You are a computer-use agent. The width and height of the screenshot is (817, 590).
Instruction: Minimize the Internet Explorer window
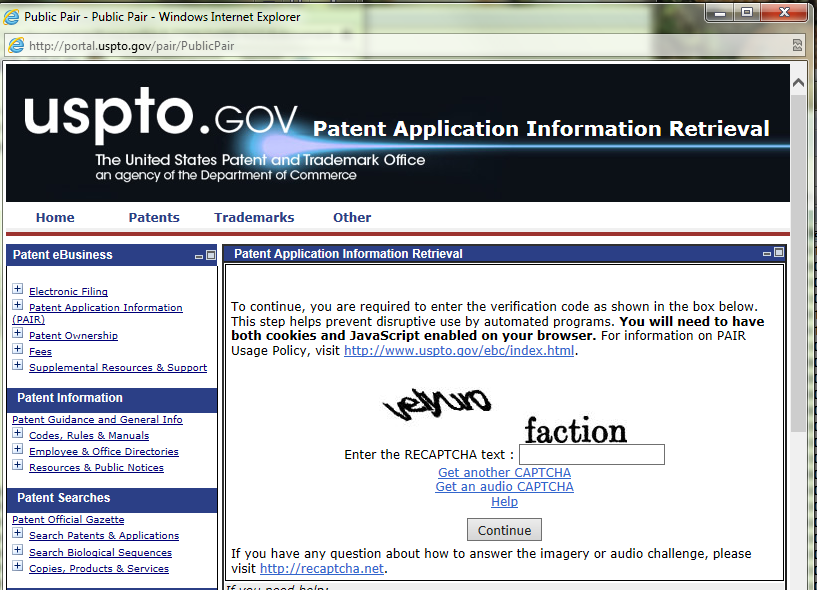coord(720,13)
